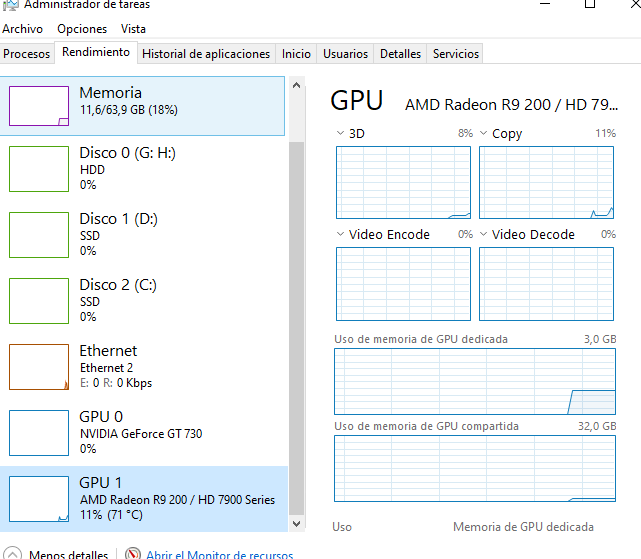Click the GPU 0 NVIDIA mini graph
The width and height of the screenshot is (641, 559).
39,433
